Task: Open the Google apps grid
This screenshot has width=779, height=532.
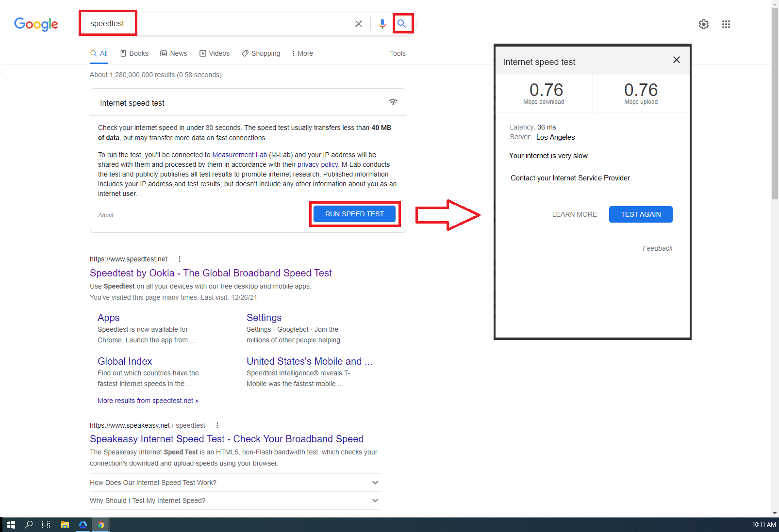Action: point(726,24)
